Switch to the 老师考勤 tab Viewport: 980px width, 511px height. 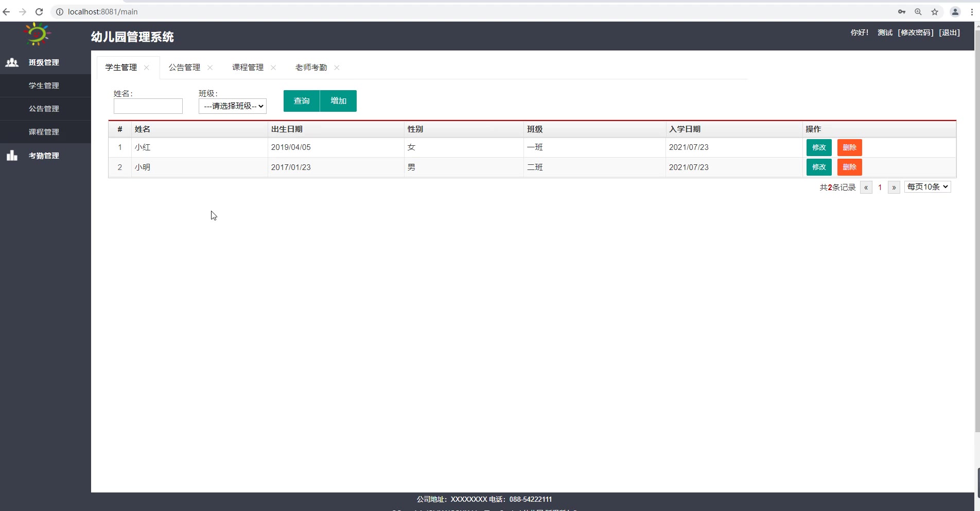click(311, 67)
